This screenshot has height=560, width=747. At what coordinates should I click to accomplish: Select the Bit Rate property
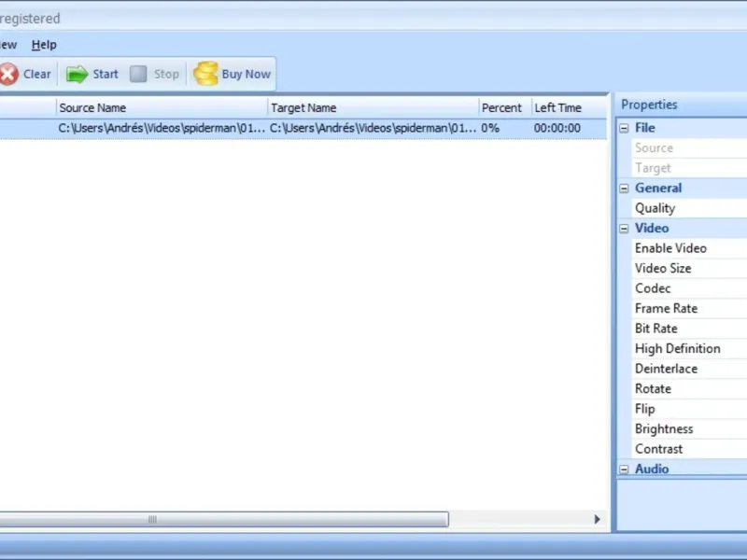pyautogui.click(x=690, y=329)
